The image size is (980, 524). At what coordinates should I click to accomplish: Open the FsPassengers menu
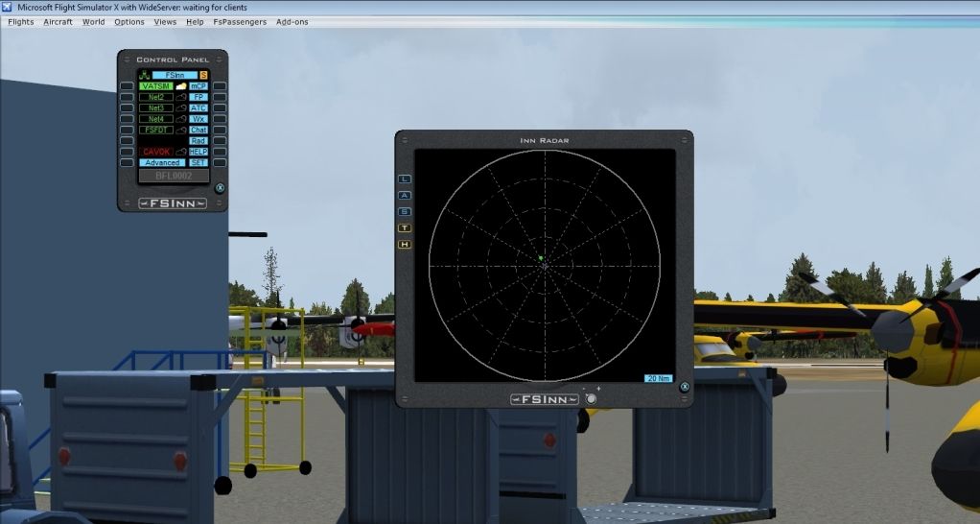pyautogui.click(x=240, y=22)
